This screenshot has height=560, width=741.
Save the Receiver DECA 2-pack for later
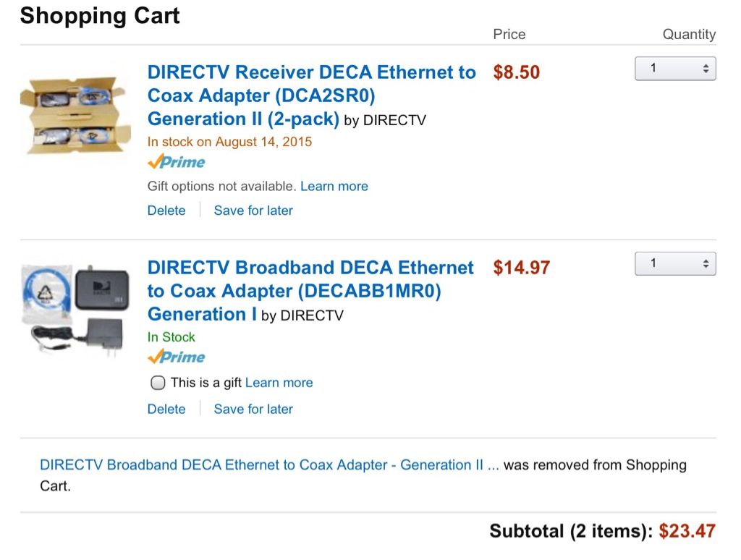coord(253,211)
